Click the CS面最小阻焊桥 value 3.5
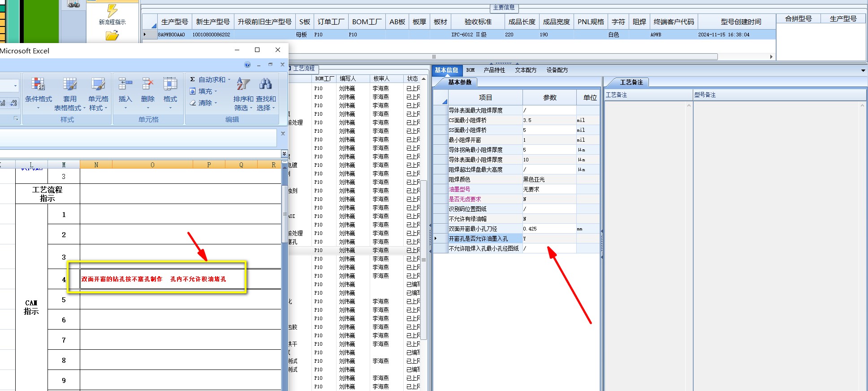The width and height of the screenshot is (868, 391). 549,120
